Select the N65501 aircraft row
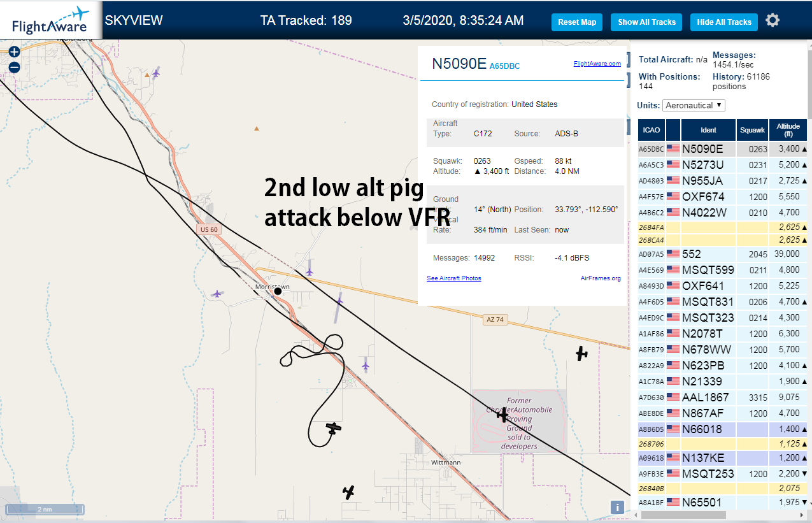812x523 pixels. [722, 503]
